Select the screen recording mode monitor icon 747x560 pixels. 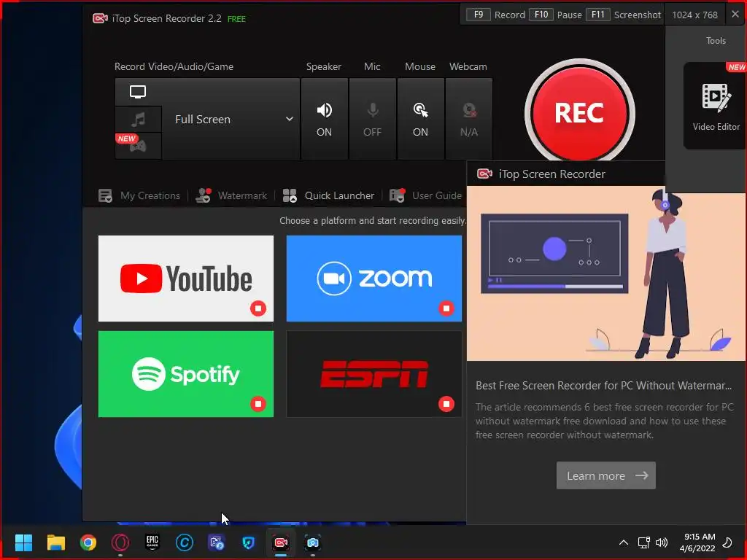tap(138, 92)
